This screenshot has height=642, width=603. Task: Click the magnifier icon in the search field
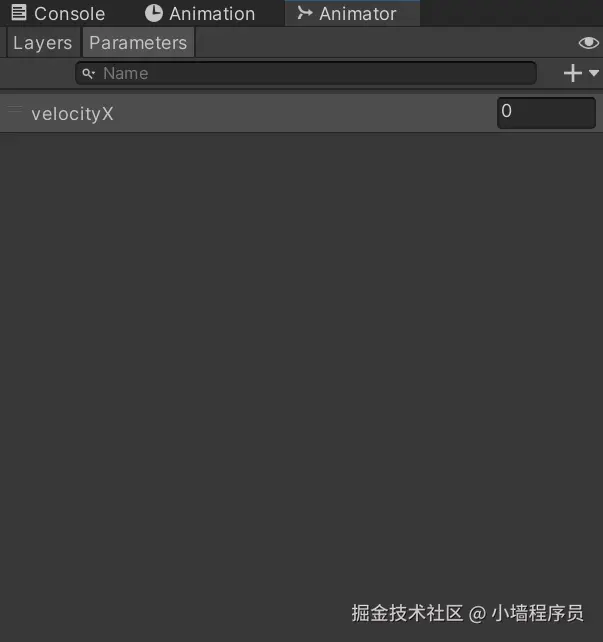coord(87,73)
